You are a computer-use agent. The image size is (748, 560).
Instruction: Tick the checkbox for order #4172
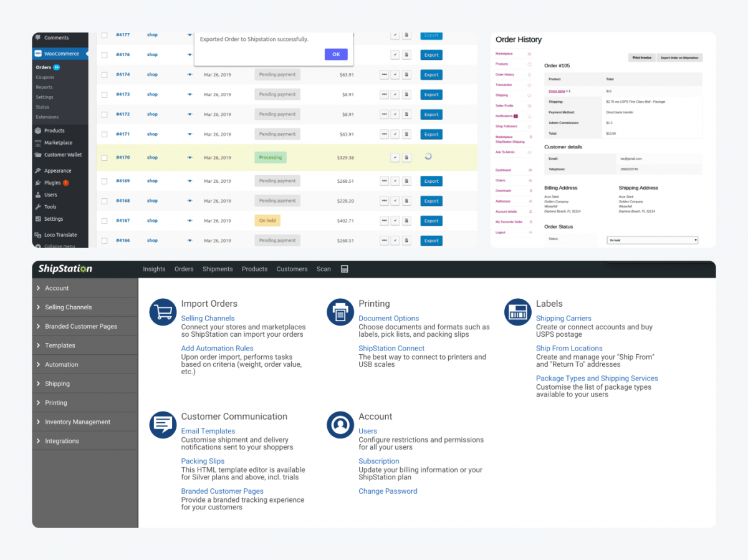pyautogui.click(x=104, y=114)
